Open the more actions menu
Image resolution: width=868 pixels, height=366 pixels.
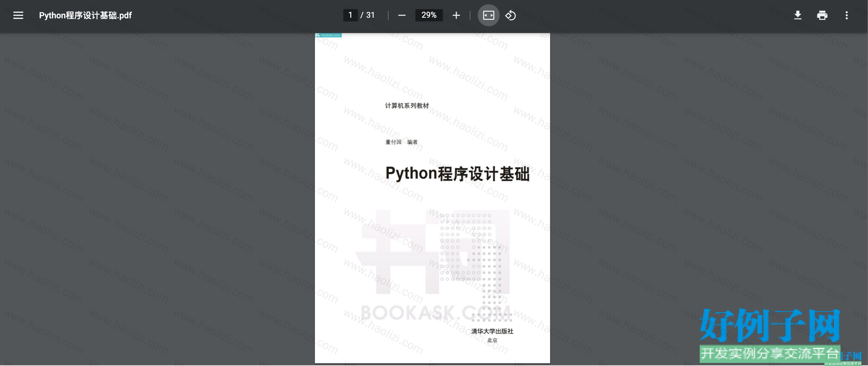[x=846, y=15]
